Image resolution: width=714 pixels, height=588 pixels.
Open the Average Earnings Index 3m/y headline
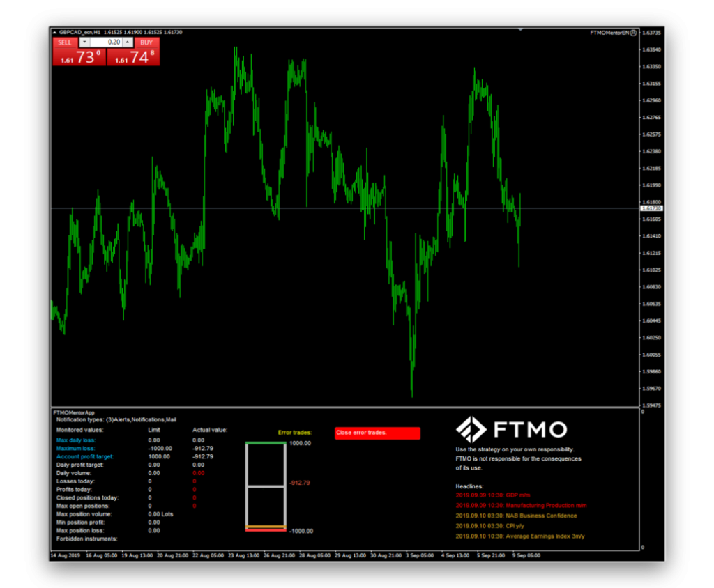click(519, 536)
